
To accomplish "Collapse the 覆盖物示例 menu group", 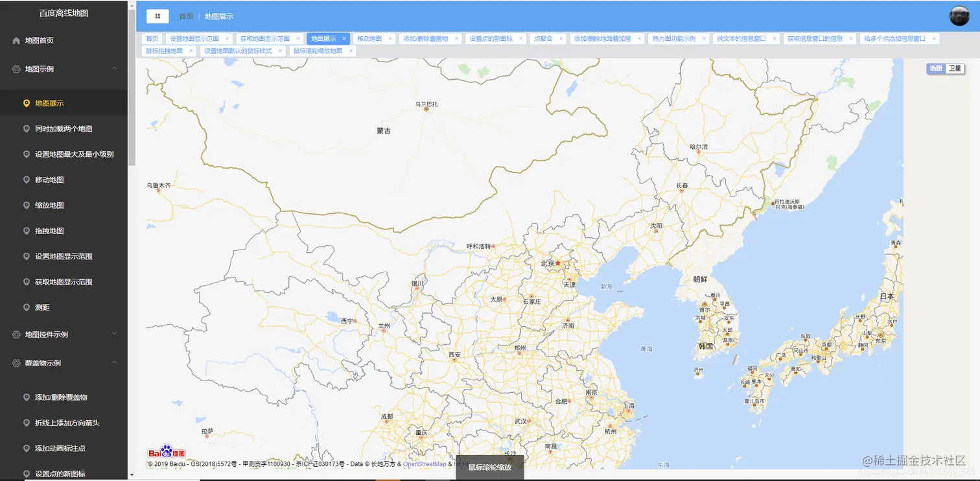I will (x=115, y=363).
